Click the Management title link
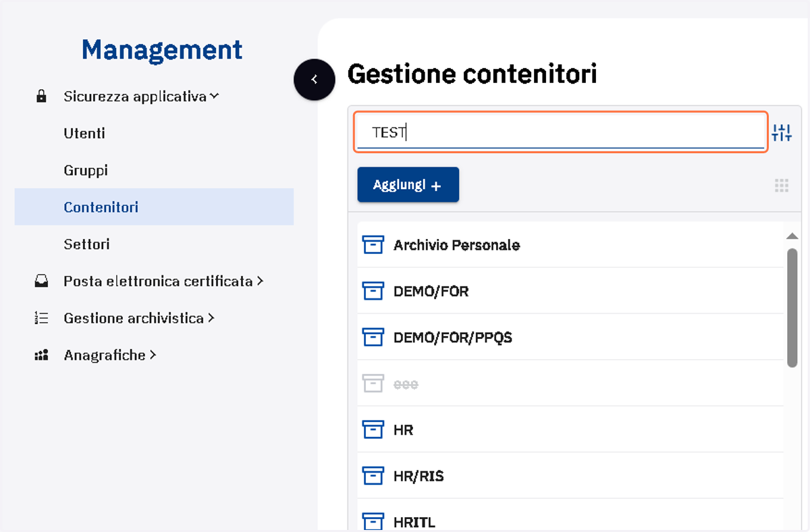The width and height of the screenshot is (810, 532). 162,49
